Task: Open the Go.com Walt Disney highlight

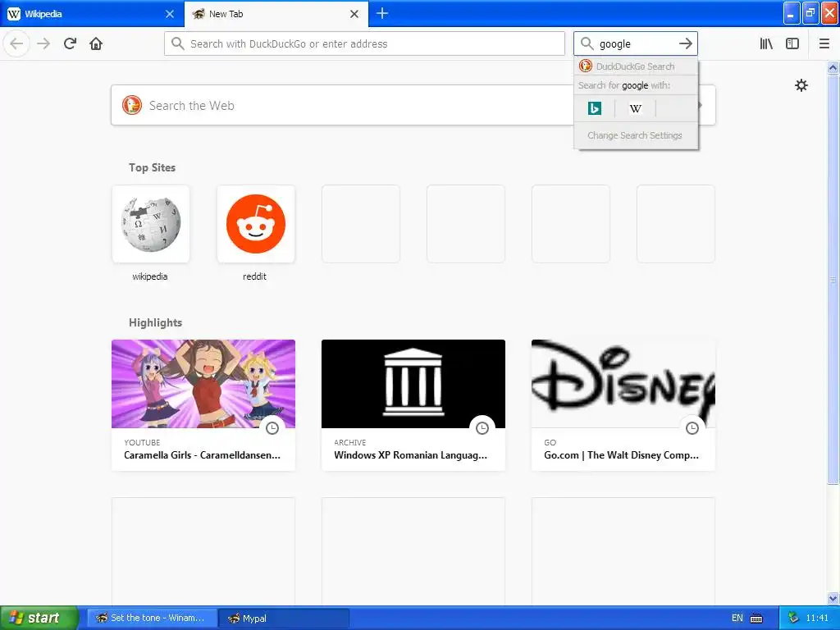Action: pos(623,405)
